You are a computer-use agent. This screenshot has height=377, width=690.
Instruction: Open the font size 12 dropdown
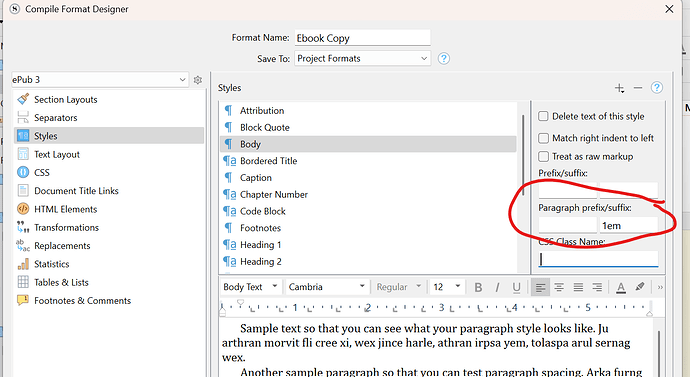pyautogui.click(x=447, y=287)
